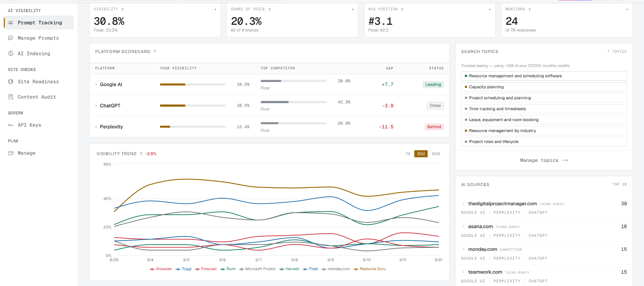Select Project roles and lifecycle topic
This screenshot has height=286, width=644.
pyautogui.click(x=544, y=142)
